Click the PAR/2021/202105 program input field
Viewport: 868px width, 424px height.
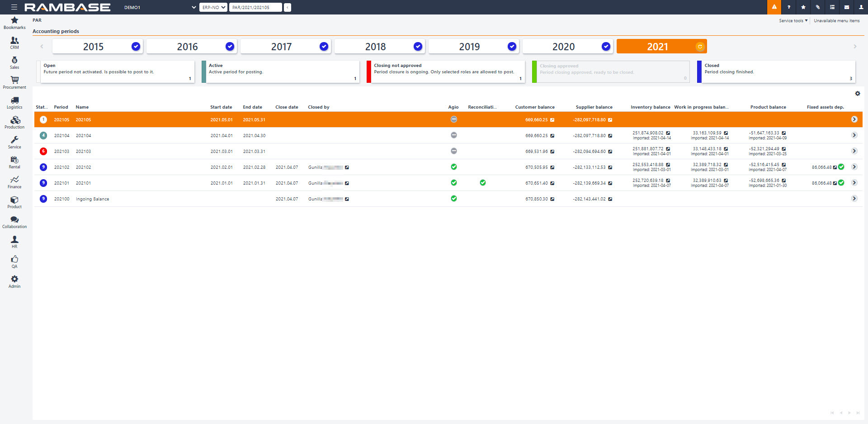pos(255,7)
